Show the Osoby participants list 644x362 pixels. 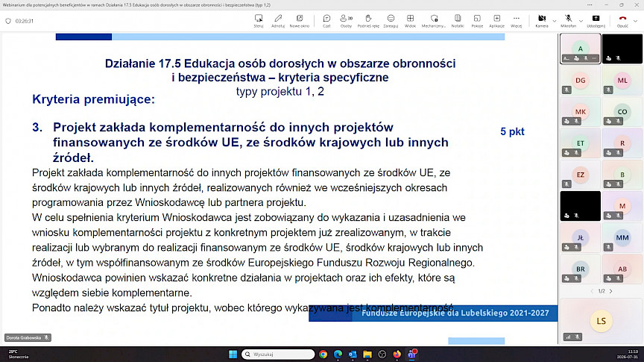coord(347,21)
